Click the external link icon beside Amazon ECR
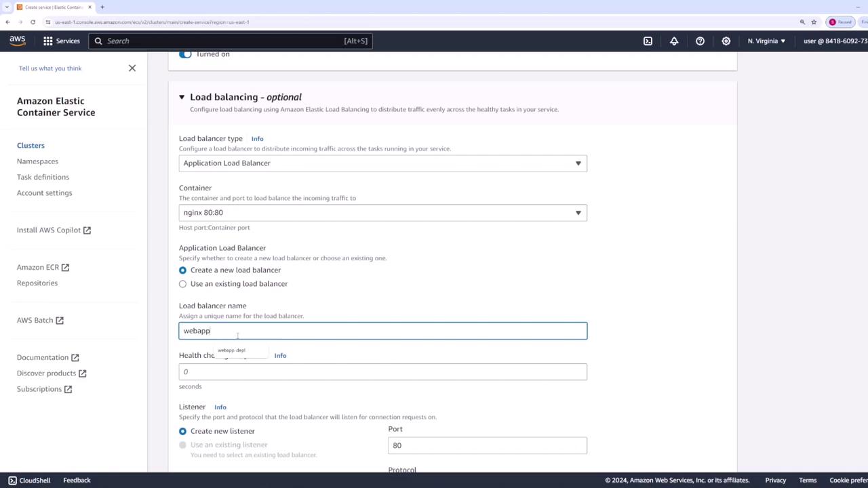The image size is (868, 488). point(65,268)
